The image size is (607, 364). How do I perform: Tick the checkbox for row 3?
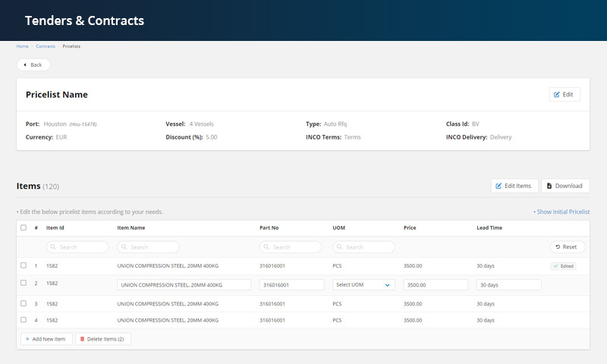(x=24, y=303)
